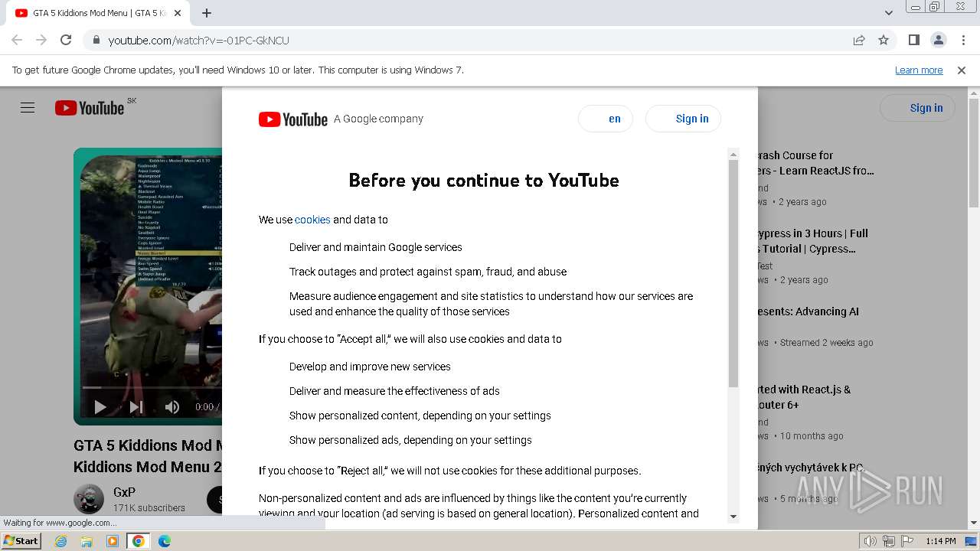Open the Chrome profile avatar icon

click(938, 40)
